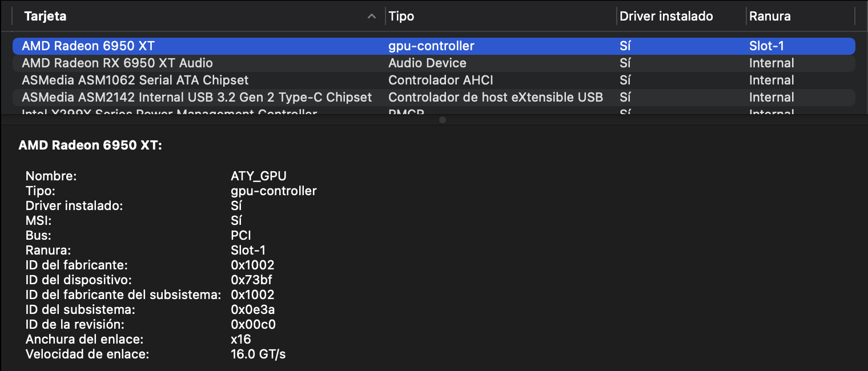Select ASMedia ASM2142 USB 3.2 Chipset row
This screenshot has height=371, width=868.
coord(434,97)
